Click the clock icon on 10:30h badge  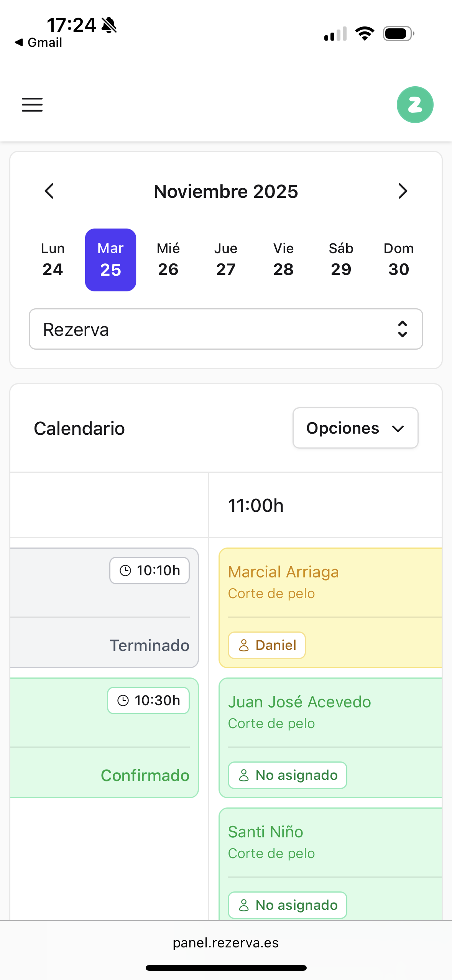click(x=123, y=700)
